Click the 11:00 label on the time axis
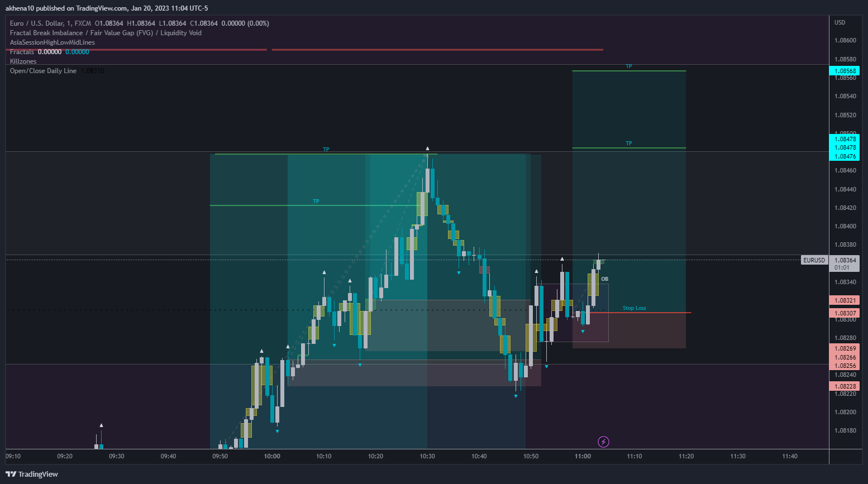 click(x=583, y=456)
